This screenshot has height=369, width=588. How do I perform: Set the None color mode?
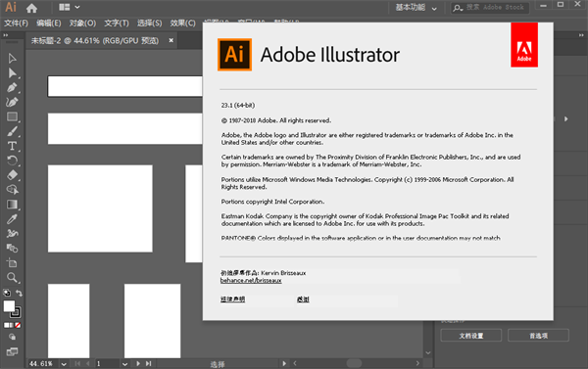18,325
